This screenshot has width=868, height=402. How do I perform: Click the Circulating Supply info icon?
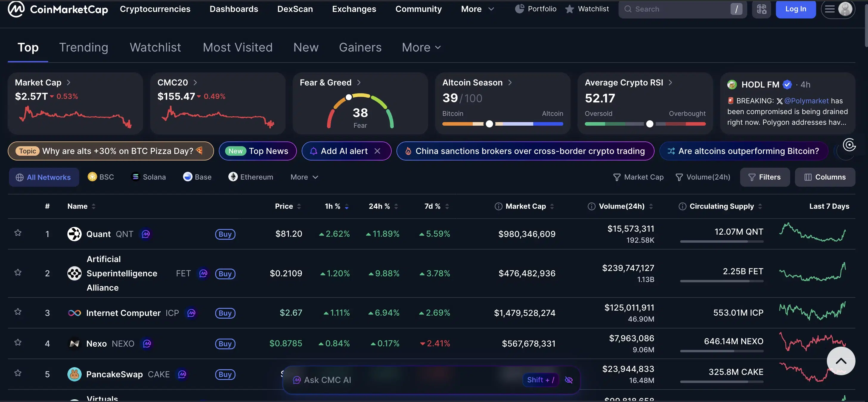[682, 206]
